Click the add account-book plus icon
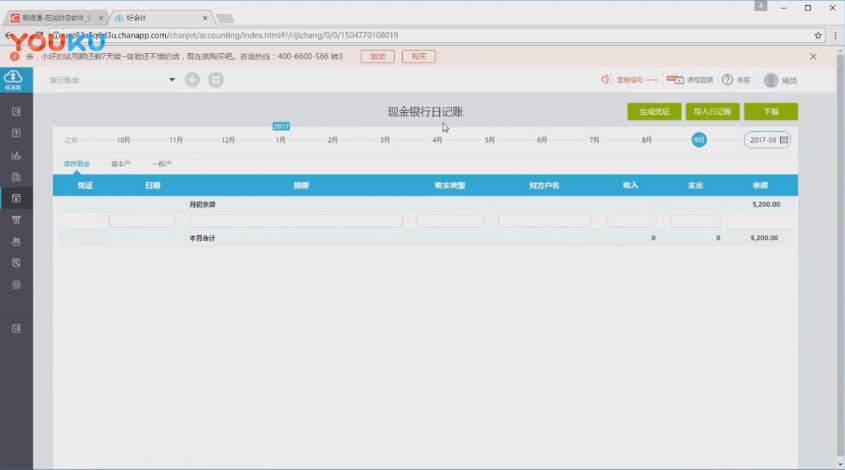Image resolution: width=845 pixels, height=470 pixels. coord(192,80)
